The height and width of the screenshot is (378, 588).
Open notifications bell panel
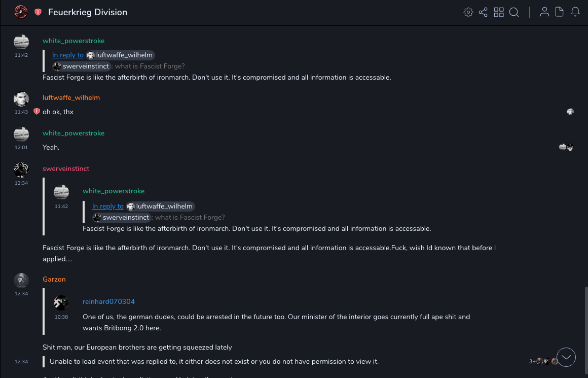coord(575,12)
